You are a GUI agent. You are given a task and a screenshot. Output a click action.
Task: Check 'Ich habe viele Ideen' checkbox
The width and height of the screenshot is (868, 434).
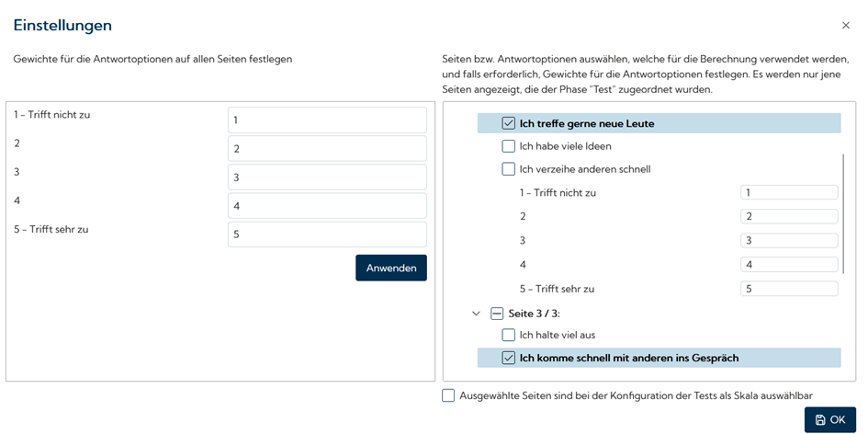coord(508,146)
